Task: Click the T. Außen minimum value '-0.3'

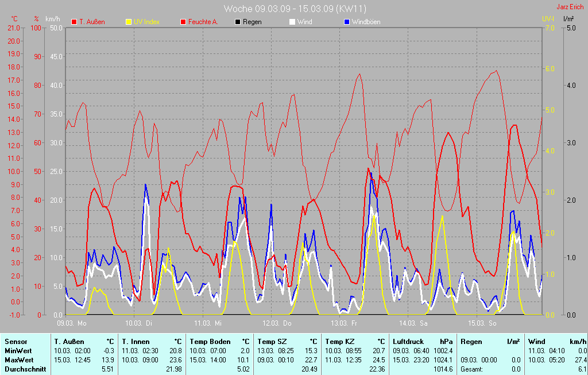Action: coord(108,351)
